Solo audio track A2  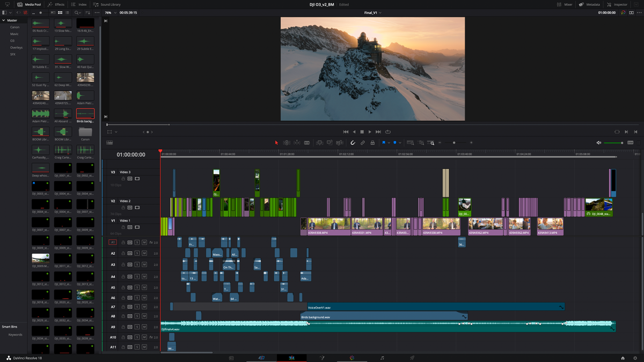pyautogui.click(x=137, y=253)
